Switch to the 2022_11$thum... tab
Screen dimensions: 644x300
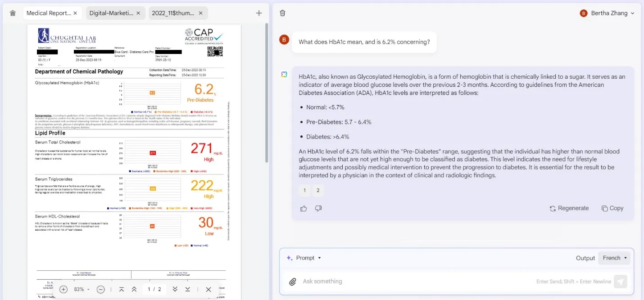point(178,13)
